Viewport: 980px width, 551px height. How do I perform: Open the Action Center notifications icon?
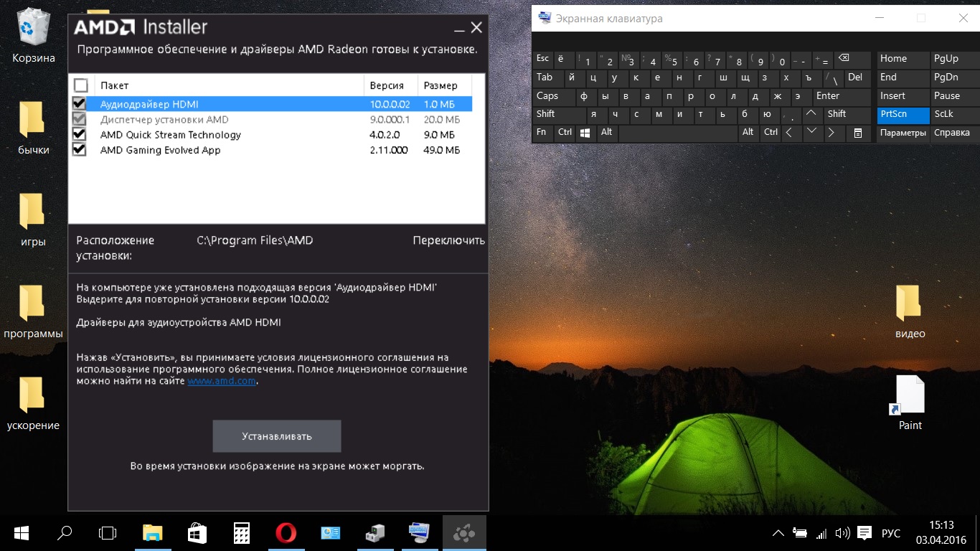pyautogui.click(x=864, y=533)
